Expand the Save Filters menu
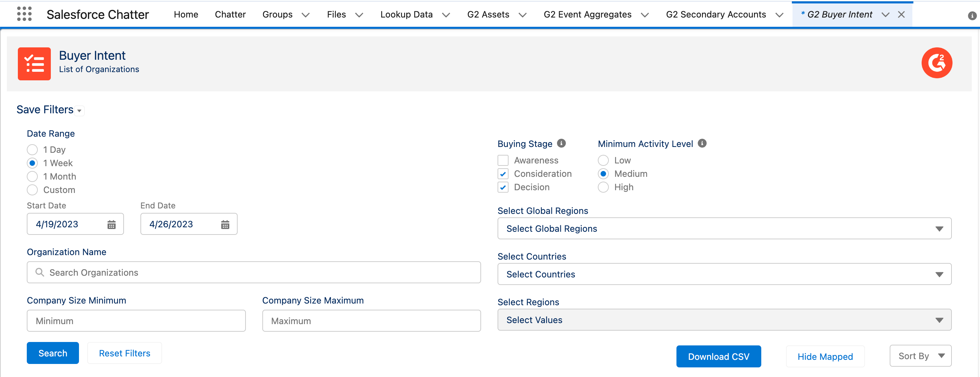This screenshot has width=980, height=377. click(x=79, y=111)
